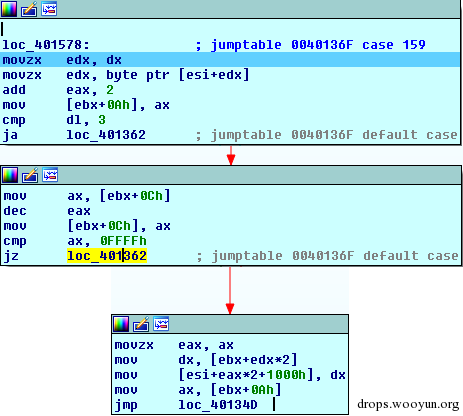Click group-nodes icon in top node header
The width and height of the screenshot is (463, 416).
[49, 9]
